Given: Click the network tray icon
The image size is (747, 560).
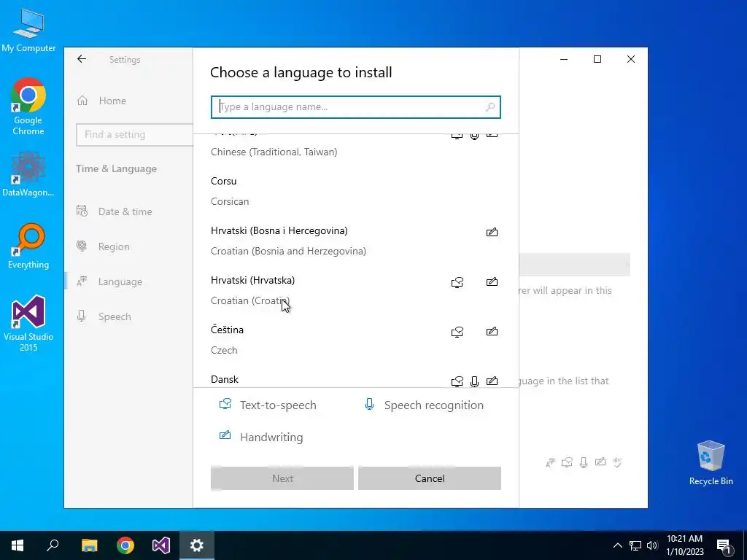Looking at the screenshot, I should (x=635, y=545).
